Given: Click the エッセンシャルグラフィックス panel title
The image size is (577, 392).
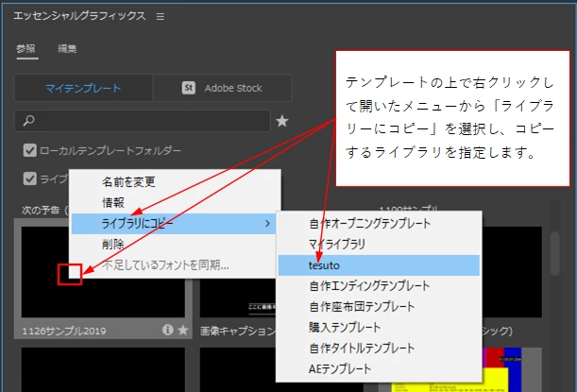Looking at the screenshot, I should click(79, 16).
